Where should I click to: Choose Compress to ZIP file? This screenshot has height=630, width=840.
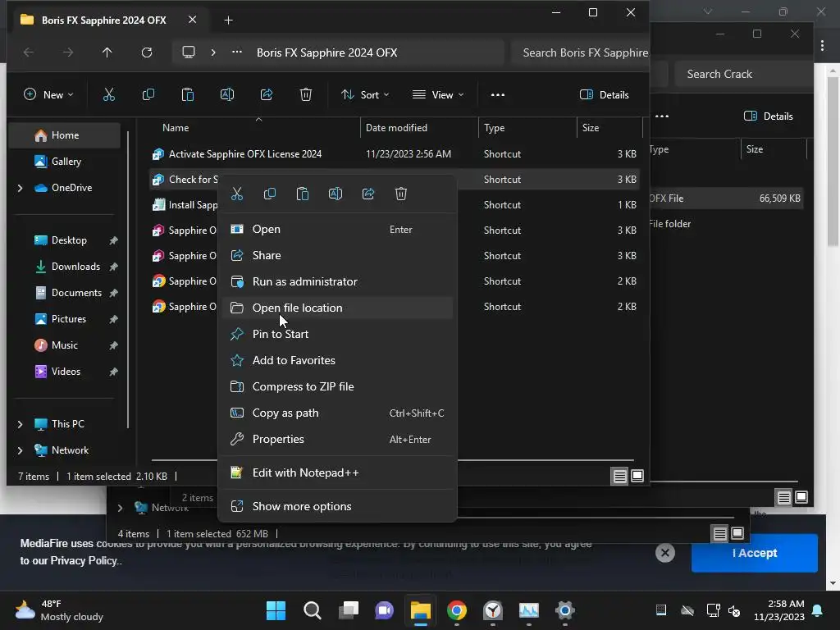pos(337,387)
